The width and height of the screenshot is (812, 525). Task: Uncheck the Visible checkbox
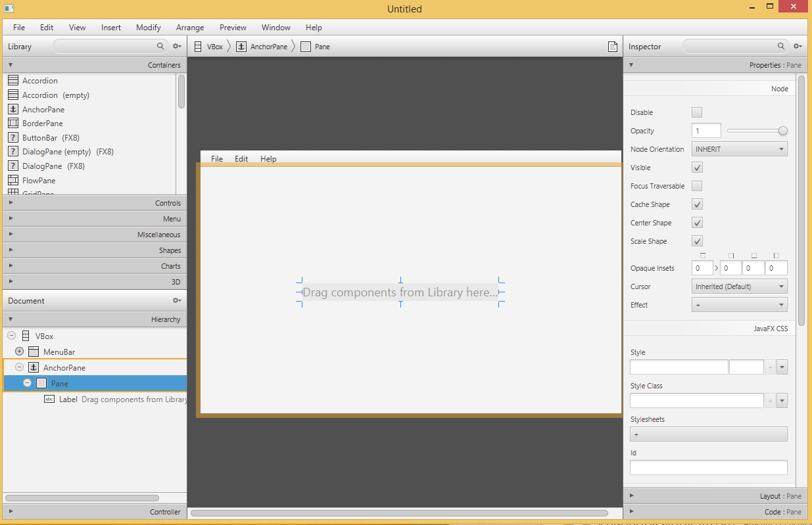696,168
